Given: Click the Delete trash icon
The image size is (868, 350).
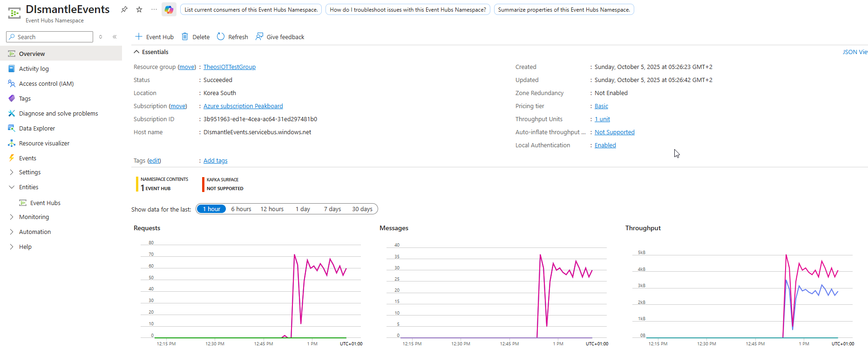Looking at the screenshot, I should tap(185, 37).
